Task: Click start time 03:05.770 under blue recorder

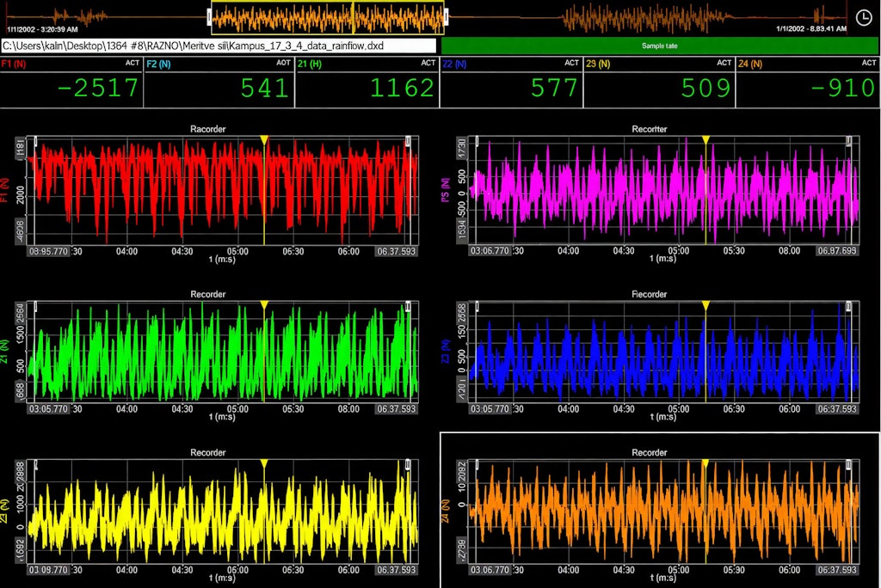Action: 490,409
